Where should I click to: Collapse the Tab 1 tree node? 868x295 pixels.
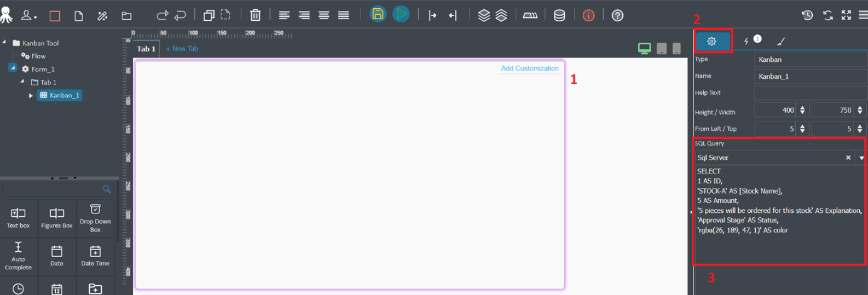point(22,81)
